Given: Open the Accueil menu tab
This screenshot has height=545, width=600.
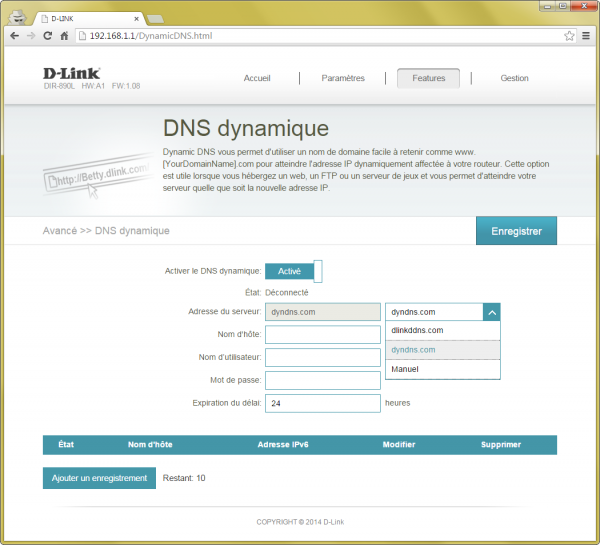Looking at the screenshot, I should 257,78.
